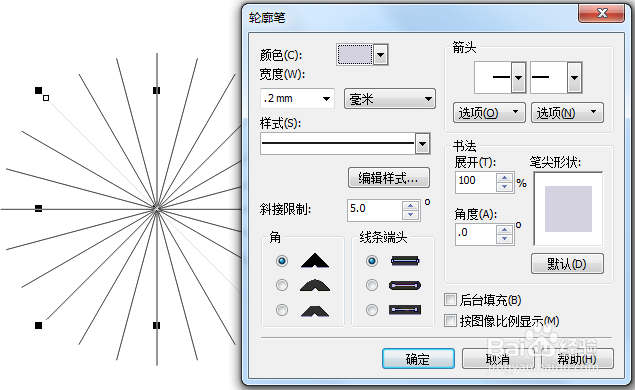Decrease the 展开 stretch value
This screenshot has height=390, width=635.
tap(505, 187)
